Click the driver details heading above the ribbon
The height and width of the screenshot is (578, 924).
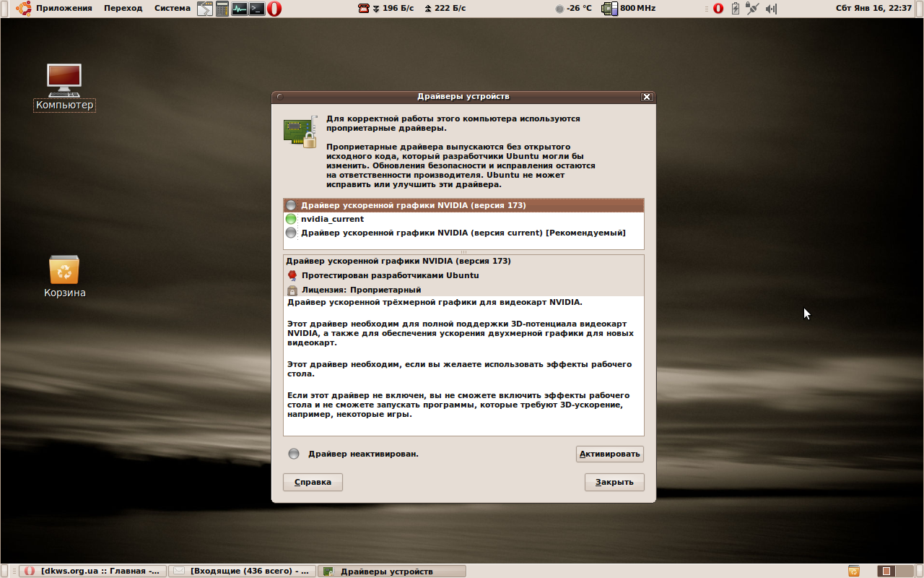(x=398, y=261)
